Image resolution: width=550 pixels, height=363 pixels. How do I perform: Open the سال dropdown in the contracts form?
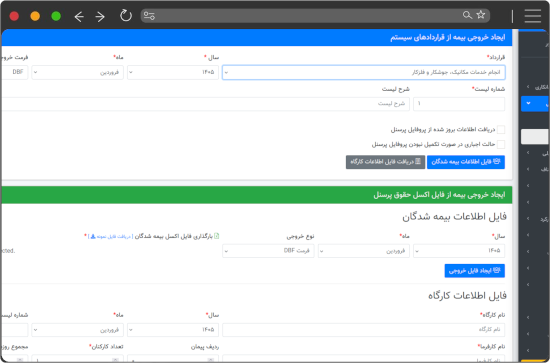173,72
